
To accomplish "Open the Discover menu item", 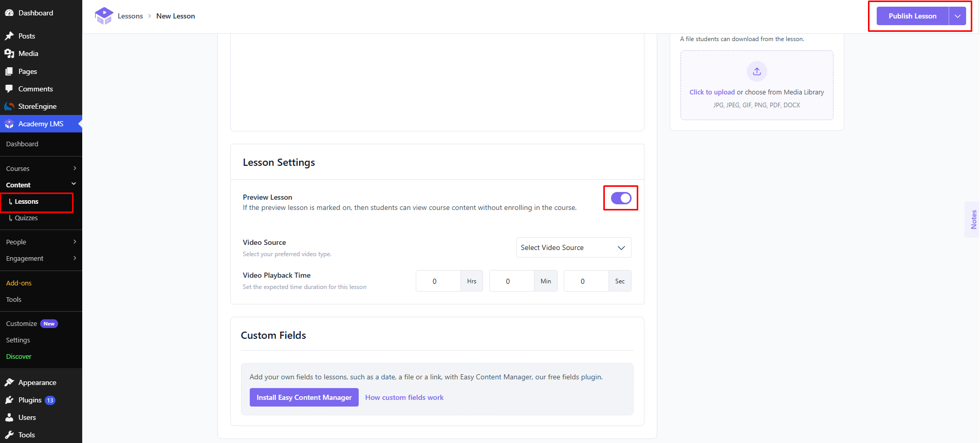I will click(19, 356).
